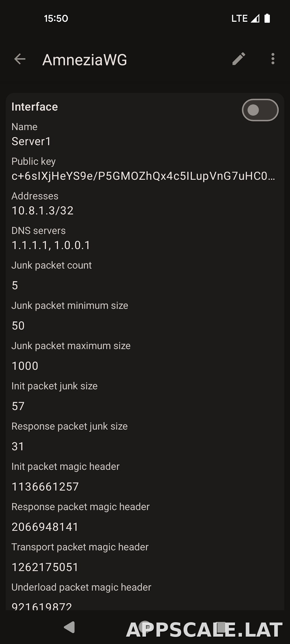Image resolution: width=290 pixels, height=644 pixels.
Task: Tap the battery status icon
Action: (x=267, y=18)
